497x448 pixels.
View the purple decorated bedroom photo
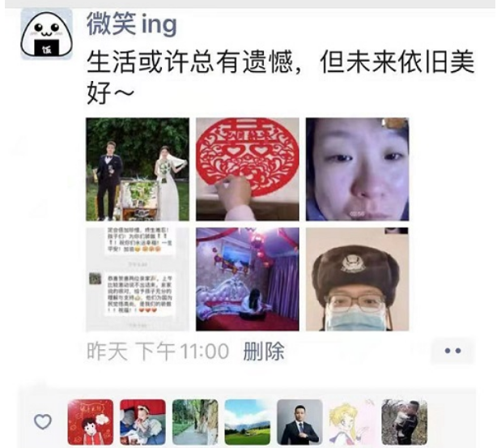tap(247, 279)
